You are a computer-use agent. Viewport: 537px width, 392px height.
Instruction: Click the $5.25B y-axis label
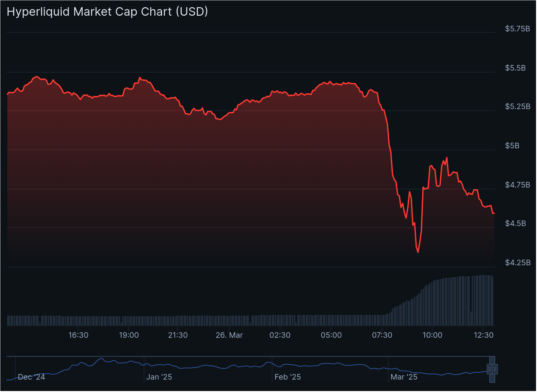[x=517, y=106]
